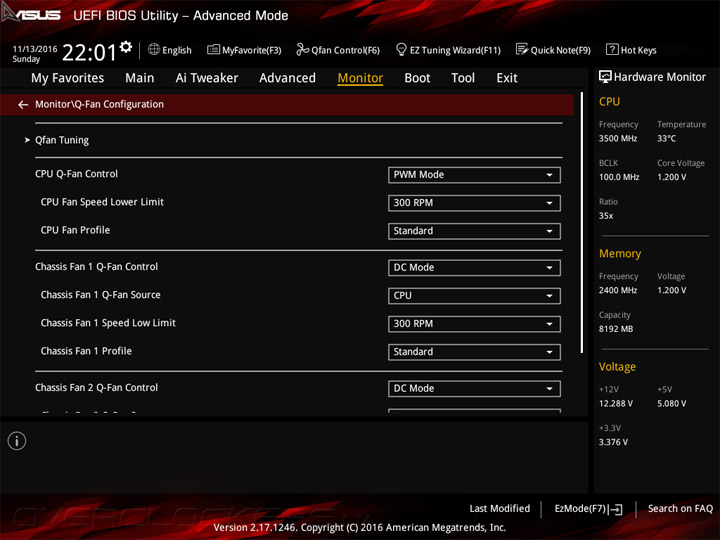Click the English language button

170,50
